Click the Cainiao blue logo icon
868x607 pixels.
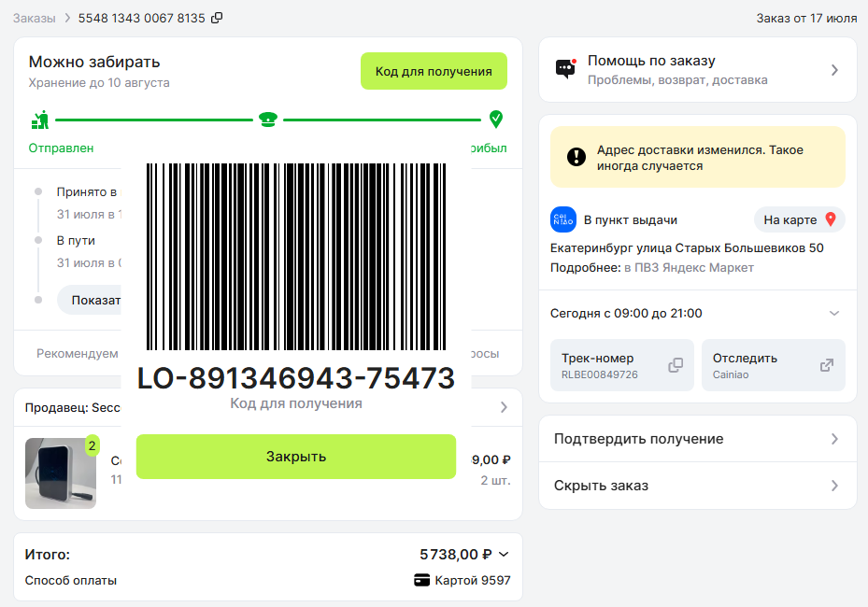(563, 219)
